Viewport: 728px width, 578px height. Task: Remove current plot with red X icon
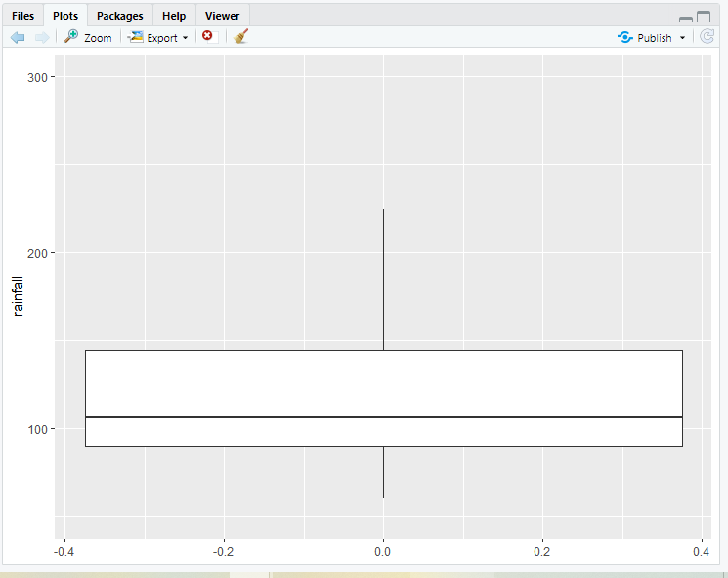point(207,36)
